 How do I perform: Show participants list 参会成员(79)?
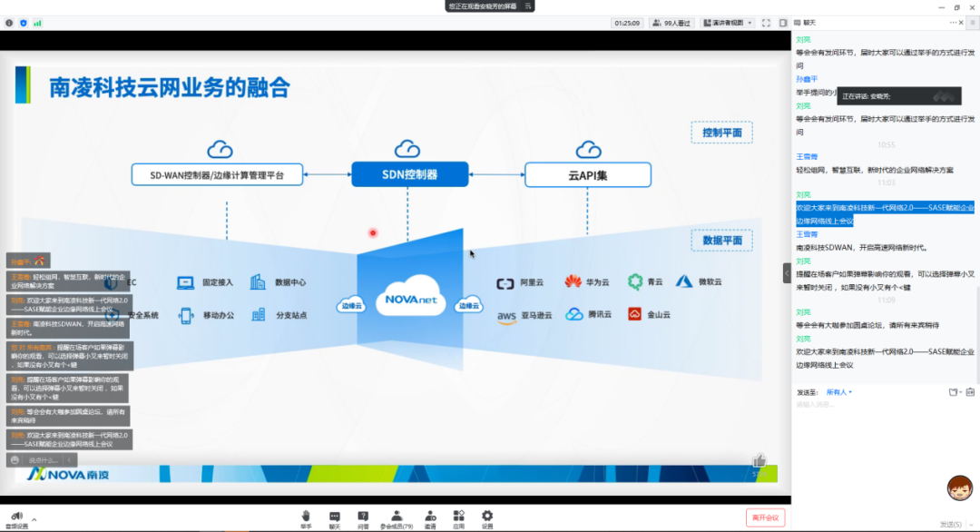pos(397,519)
